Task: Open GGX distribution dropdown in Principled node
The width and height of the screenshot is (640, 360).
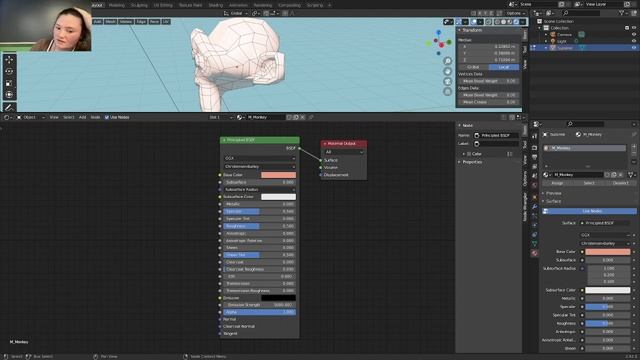Action: tap(260, 158)
